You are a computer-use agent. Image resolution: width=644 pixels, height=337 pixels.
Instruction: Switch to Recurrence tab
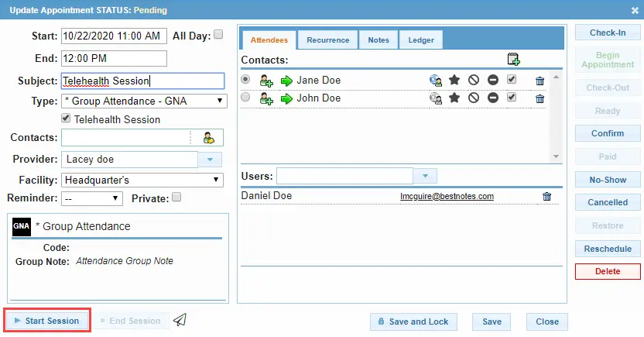tap(327, 40)
